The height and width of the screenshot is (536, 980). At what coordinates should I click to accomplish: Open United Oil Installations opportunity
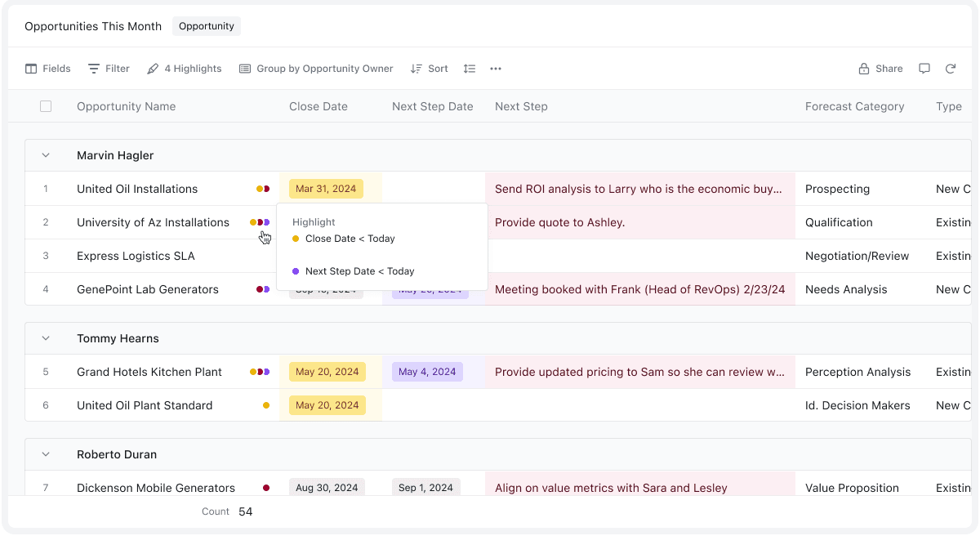[137, 189]
